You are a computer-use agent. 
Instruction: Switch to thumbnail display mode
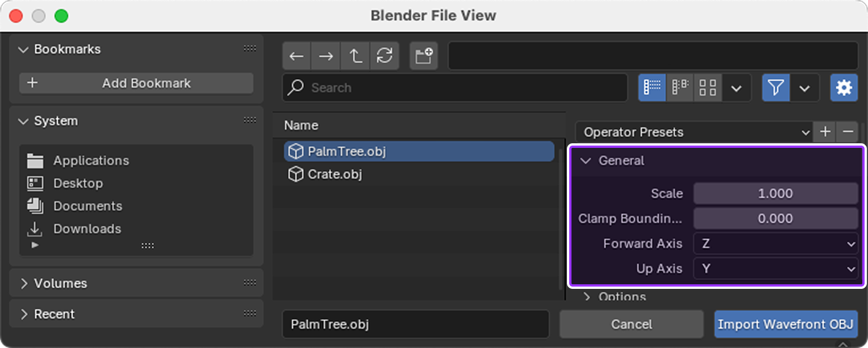coord(708,88)
